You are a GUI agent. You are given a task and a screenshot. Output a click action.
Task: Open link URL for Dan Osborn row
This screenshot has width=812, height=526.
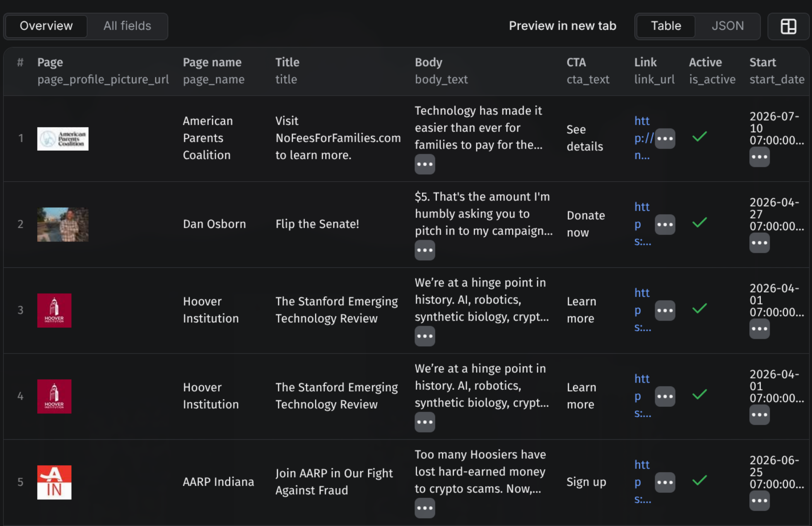643,224
